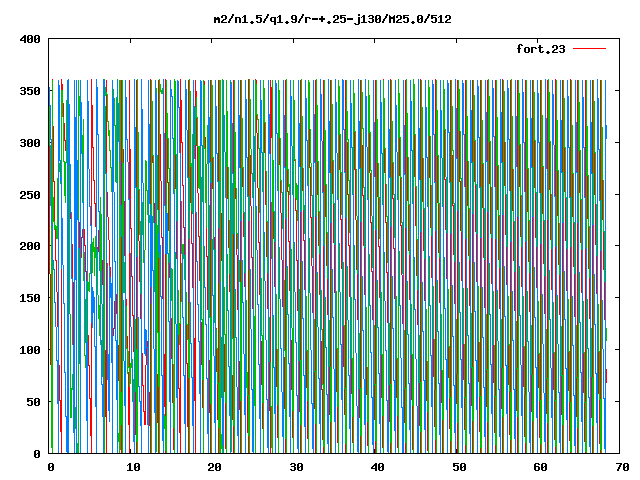
Task: Click the red legend line sample
Action: click(589, 49)
